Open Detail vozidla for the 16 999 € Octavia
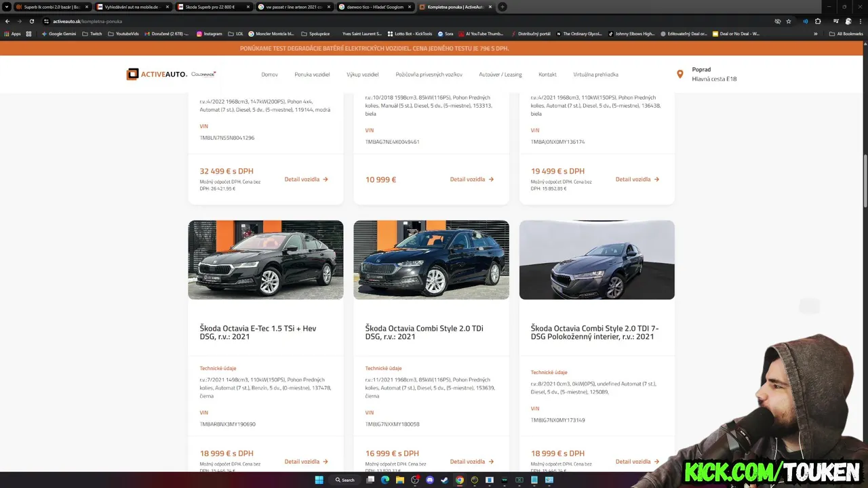 [472, 462]
